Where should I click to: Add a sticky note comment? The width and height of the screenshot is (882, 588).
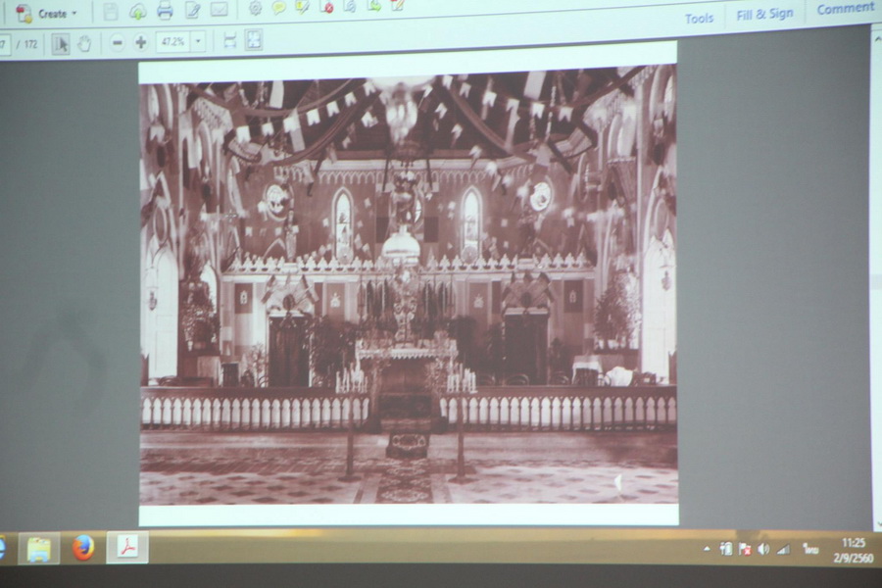coord(278,7)
